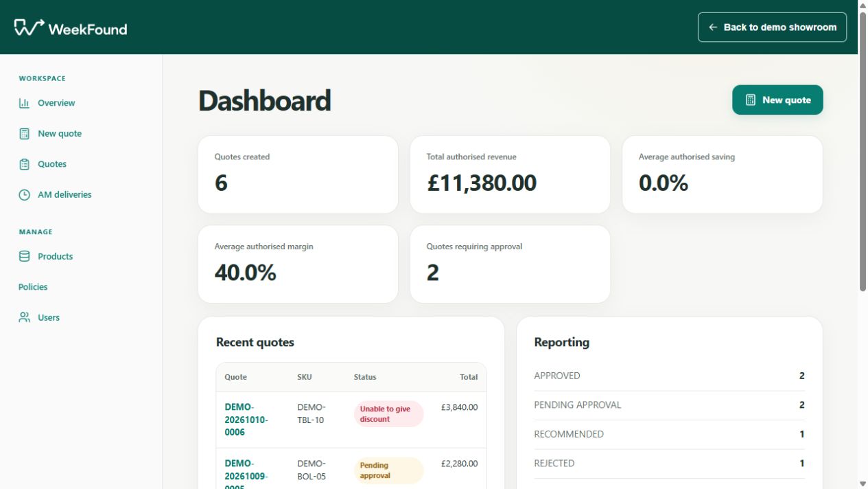
Task: Click the Overview bar chart icon
Action: [x=24, y=103]
